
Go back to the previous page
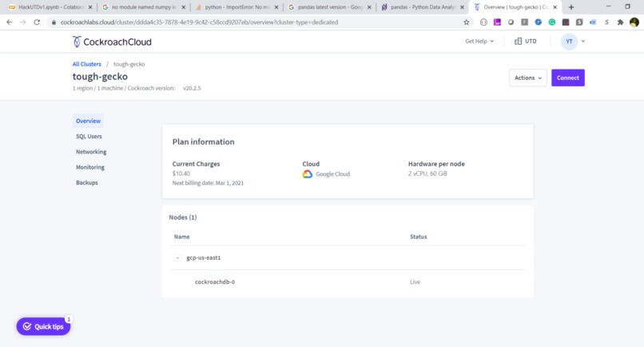pyautogui.click(x=9, y=22)
